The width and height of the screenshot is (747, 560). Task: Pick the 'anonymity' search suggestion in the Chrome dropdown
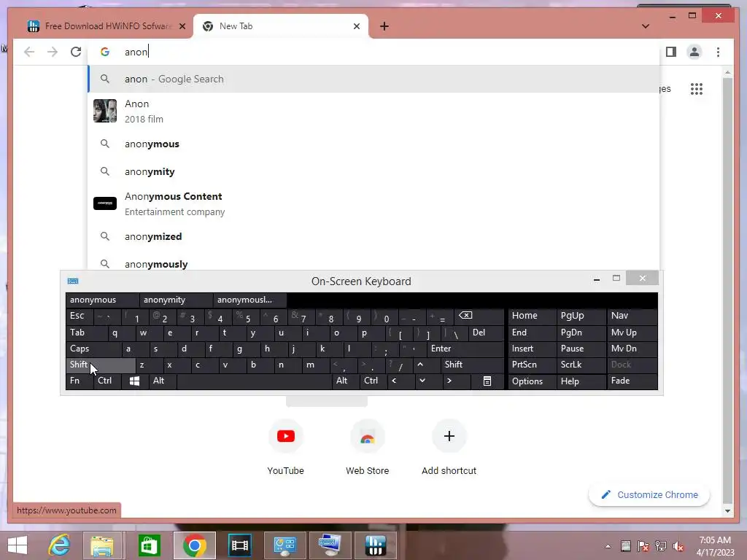pos(374,171)
